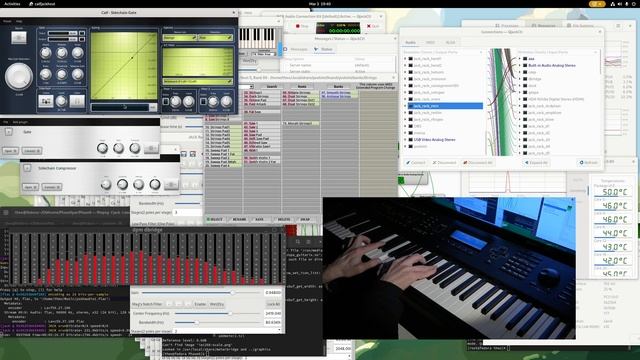Image resolution: width=640 pixels, height=360 pixels.
Task: Click the lower Bandwidth slider handle
Action: pos(196,322)
